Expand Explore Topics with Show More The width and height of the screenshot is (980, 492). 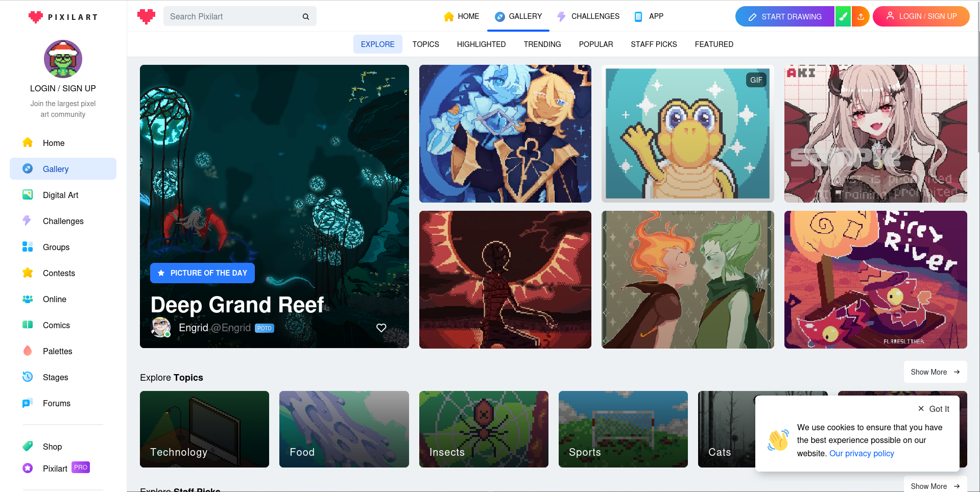click(x=935, y=372)
